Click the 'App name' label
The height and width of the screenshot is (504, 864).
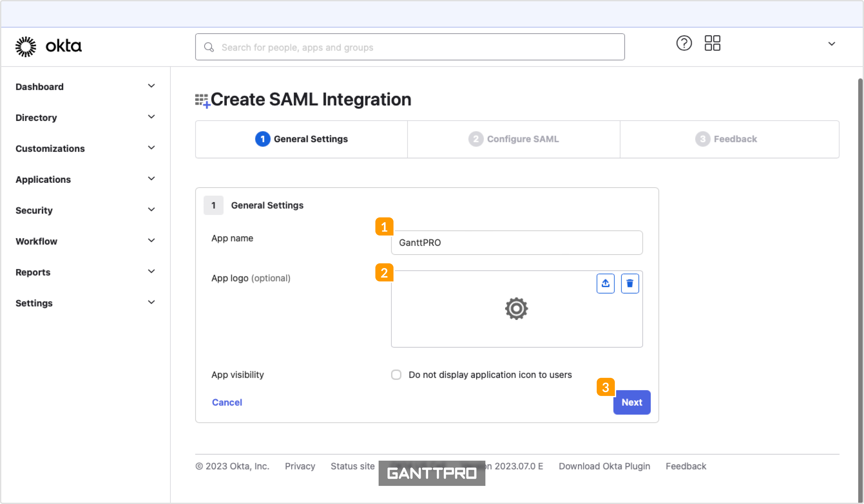pos(232,238)
